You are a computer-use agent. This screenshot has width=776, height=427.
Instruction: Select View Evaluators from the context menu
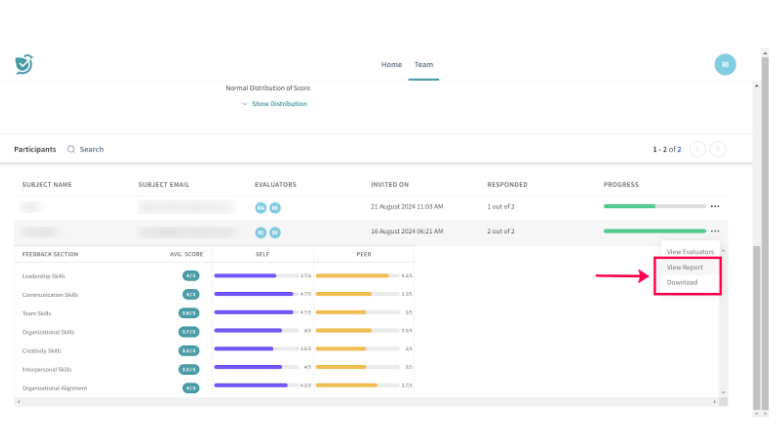pyautogui.click(x=690, y=252)
